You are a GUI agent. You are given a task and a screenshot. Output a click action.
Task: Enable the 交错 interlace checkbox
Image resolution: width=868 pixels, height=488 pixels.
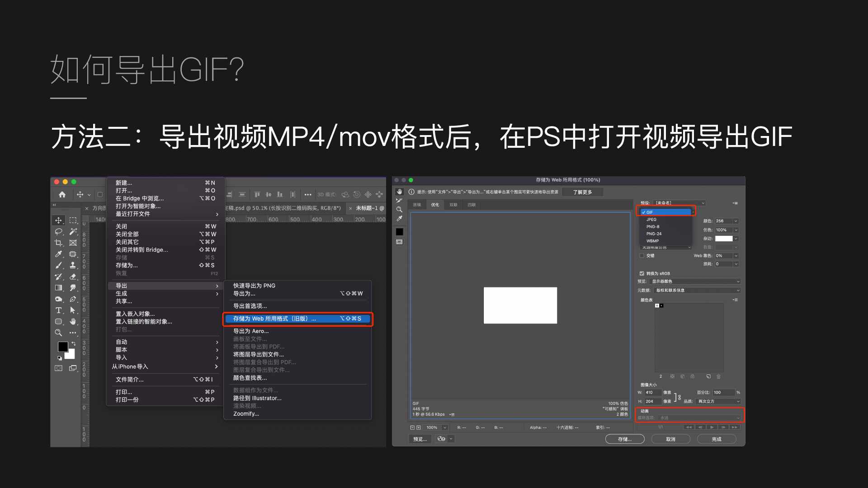pyautogui.click(x=642, y=256)
